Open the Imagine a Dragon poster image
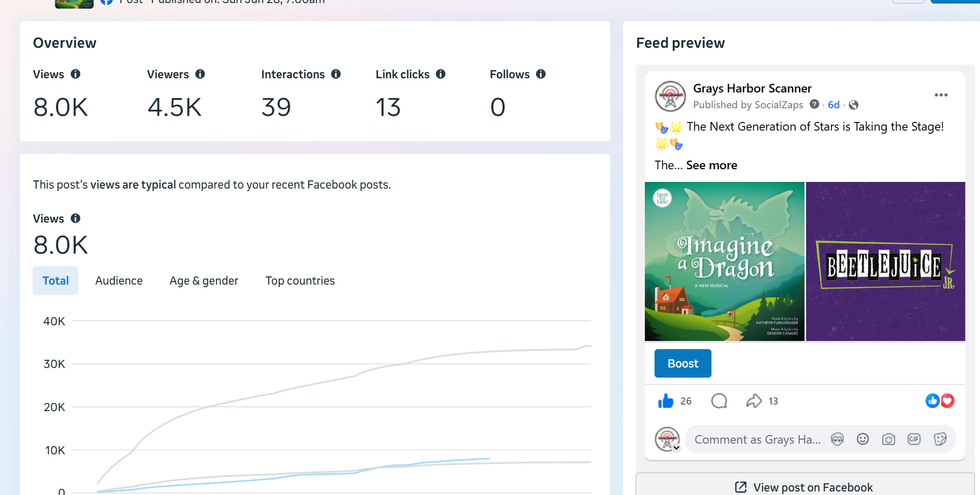Screen dimensions: 980x495 pos(725,261)
